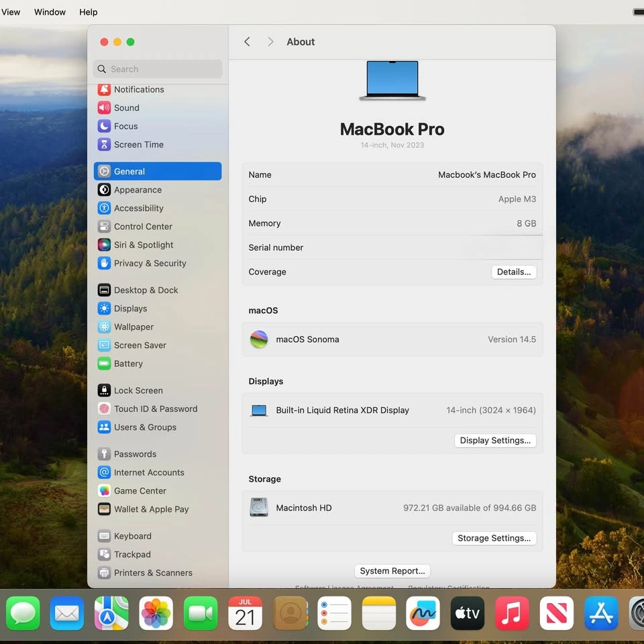Go forward with the right chevron
Image resolution: width=644 pixels, height=644 pixels.
point(270,42)
